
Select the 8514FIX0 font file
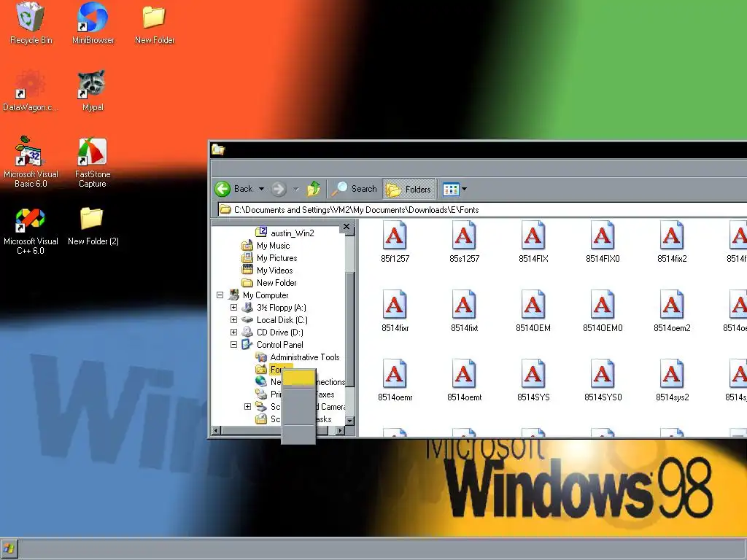[x=603, y=242]
